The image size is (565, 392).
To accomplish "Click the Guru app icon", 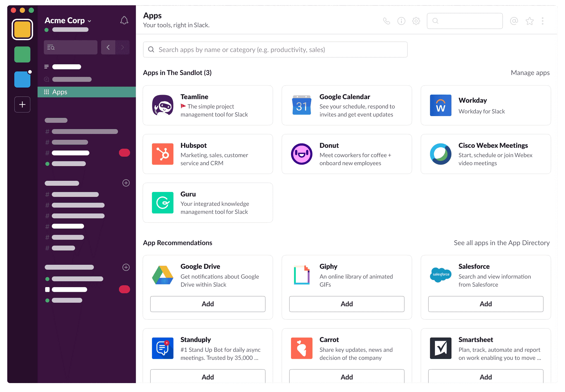I will pos(163,203).
